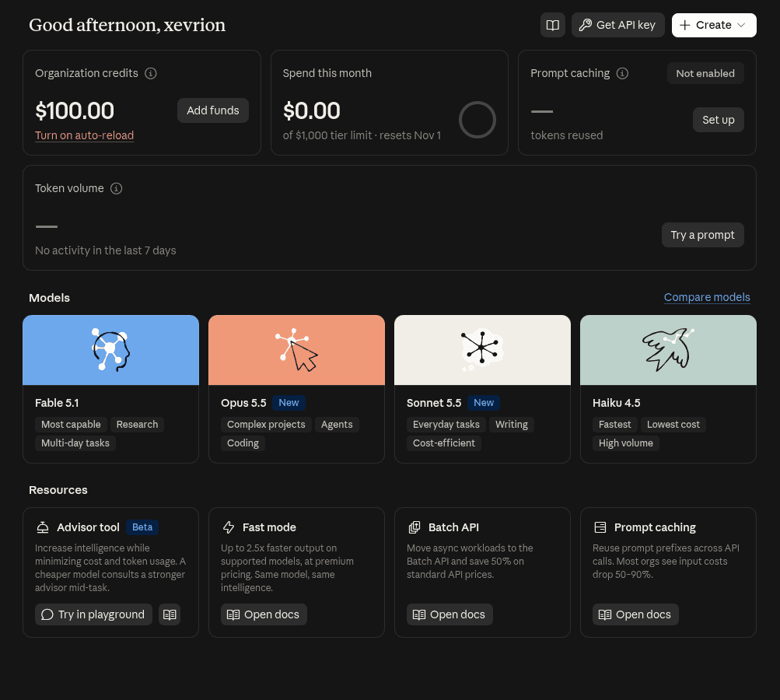Screen dimensions: 780x700
Task: Click the Multi-day tasks tag
Action: (75, 443)
